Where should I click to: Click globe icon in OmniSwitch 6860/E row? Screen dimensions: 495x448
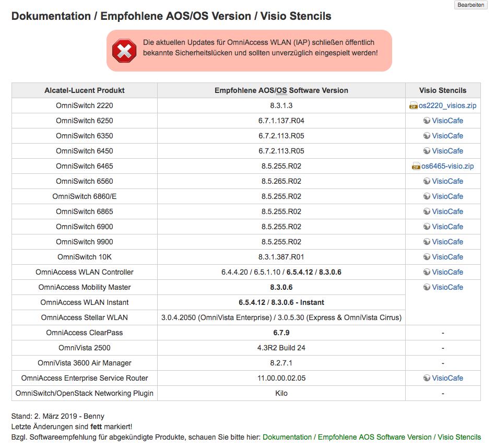427,196
